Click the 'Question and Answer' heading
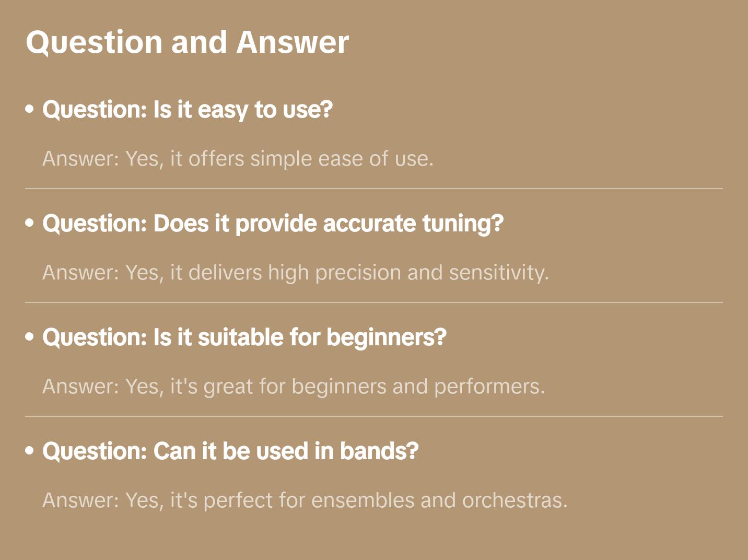The height and width of the screenshot is (560, 748). 187,42
